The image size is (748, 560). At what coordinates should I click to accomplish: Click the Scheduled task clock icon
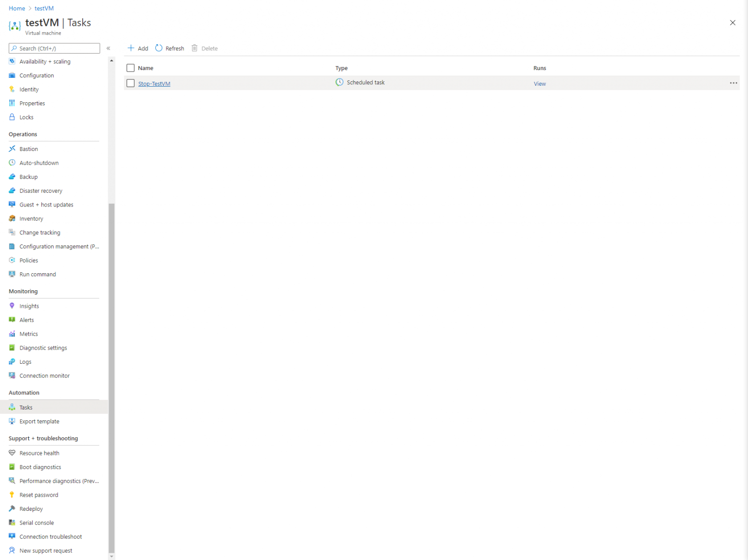(339, 82)
